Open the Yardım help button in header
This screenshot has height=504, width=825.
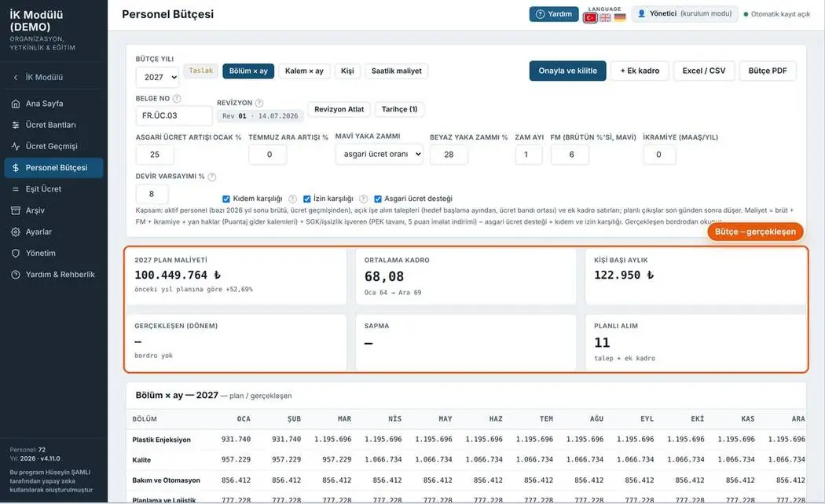point(554,14)
